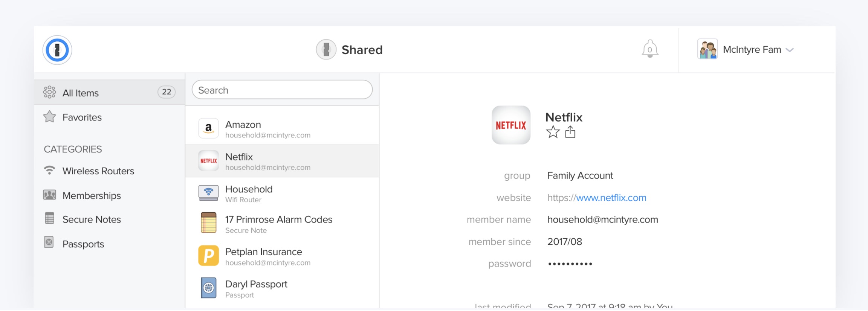Open the Household Wifi Router item
Image resolution: width=868 pixels, height=311 pixels.
[x=282, y=194]
